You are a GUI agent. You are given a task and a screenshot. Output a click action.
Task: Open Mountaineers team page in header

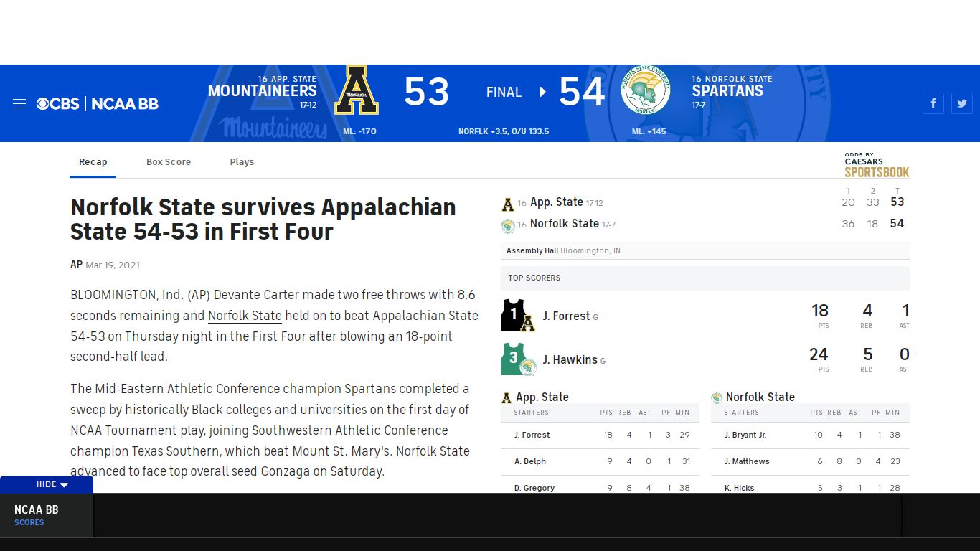262,91
